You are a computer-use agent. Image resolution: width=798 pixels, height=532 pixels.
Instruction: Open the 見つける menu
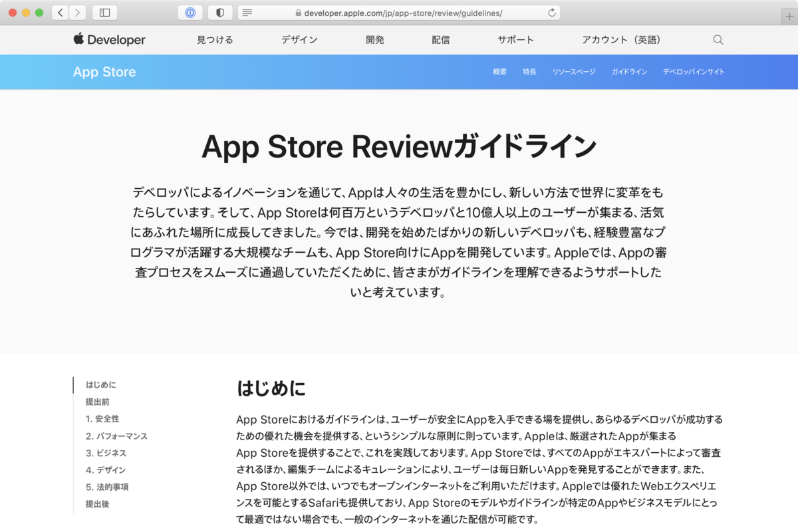click(x=215, y=40)
